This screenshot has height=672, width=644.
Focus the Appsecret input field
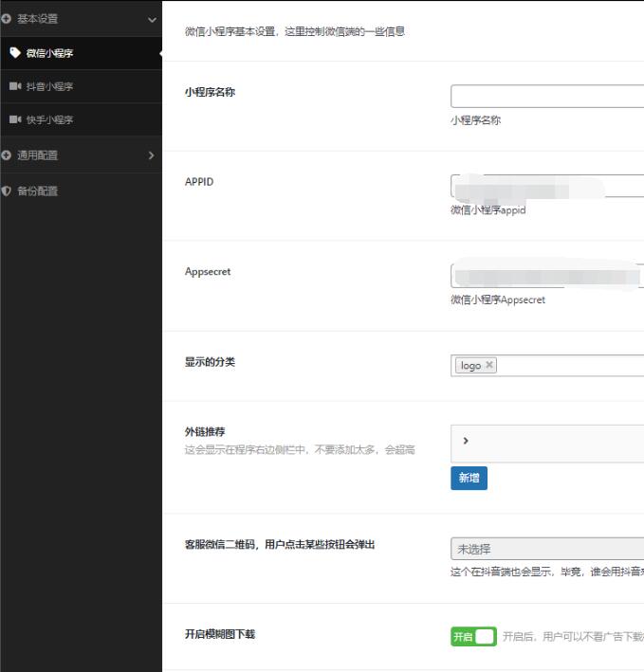[547, 276]
